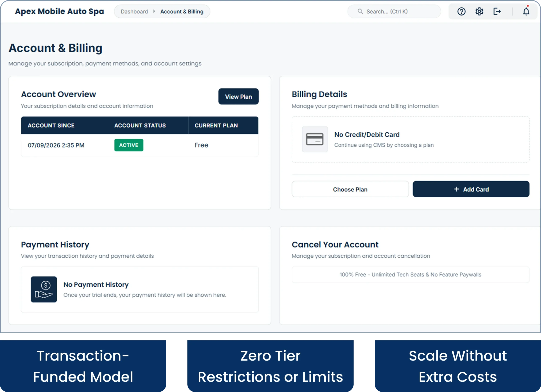The height and width of the screenshot is (392, 541).
Task: Click the ACCOUNT STATUS column header
Action: [140, 125]
